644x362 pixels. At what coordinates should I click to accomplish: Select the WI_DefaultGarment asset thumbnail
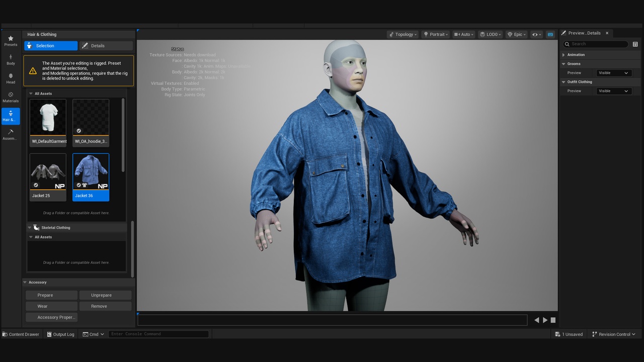coord(48,122)
